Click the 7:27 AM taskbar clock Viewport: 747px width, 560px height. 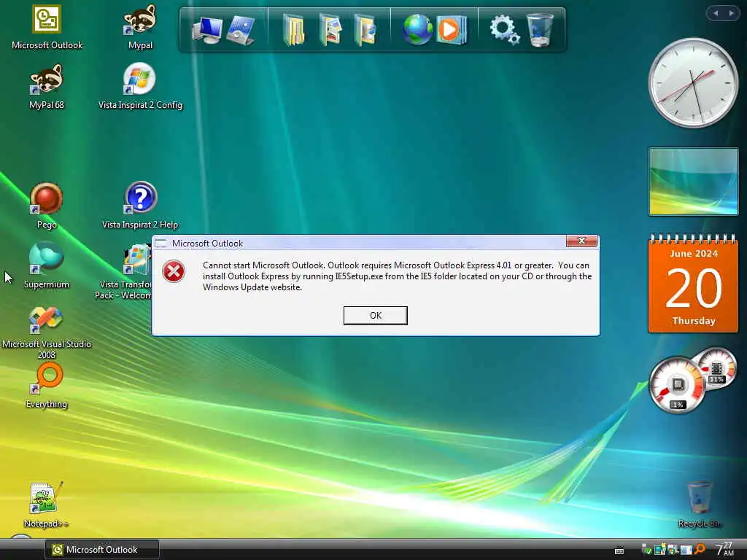[724, 550]
